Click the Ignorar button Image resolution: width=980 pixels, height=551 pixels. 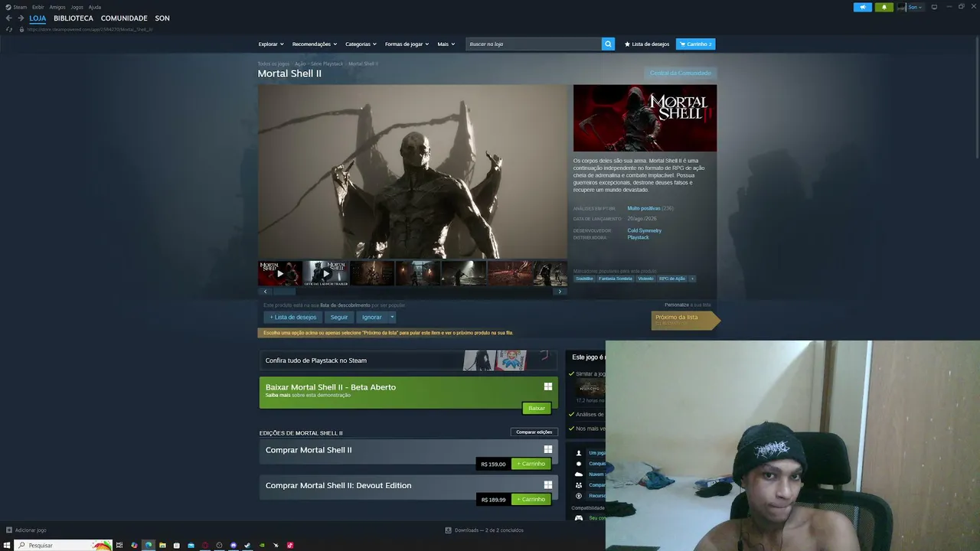pos(372,317)
